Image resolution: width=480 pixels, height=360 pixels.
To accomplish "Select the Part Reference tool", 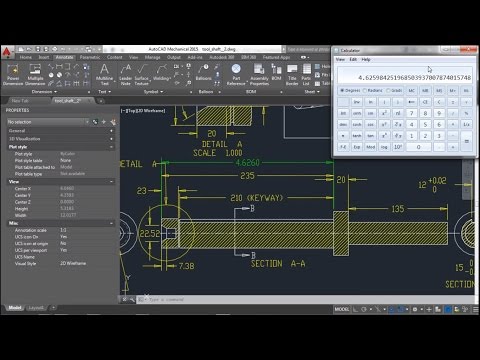I will (x=236, y=75).
